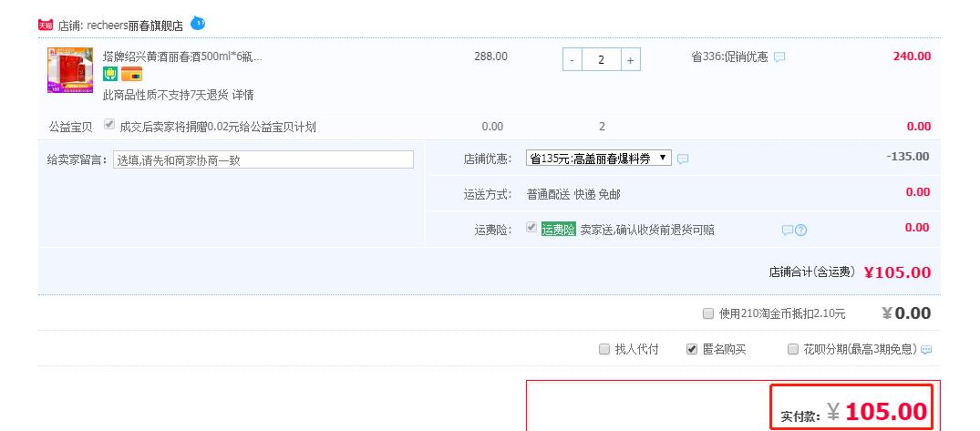Image resolution: width=980 pixels, height=431 pixels.
Task: Open the comment icon beside 省336:促销优惠
Action: point(779,57)
